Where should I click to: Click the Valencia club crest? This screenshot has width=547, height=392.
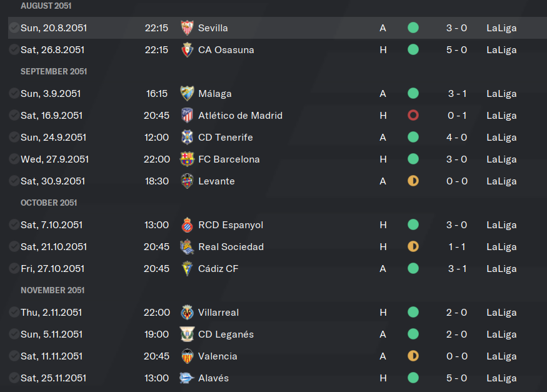pos(188,356)
